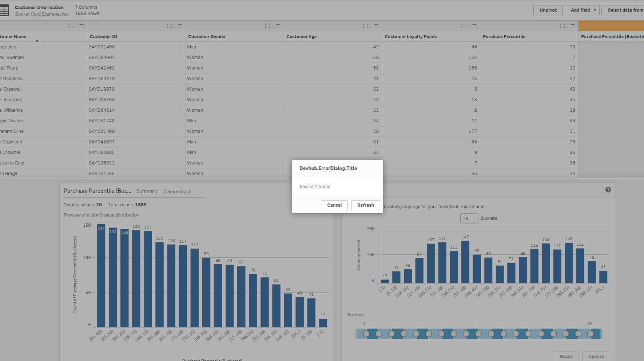Image resolution: width=644 pixels, height=361 pixels.
Task: Click the Customer Information table title
Action: click(39, 8)
